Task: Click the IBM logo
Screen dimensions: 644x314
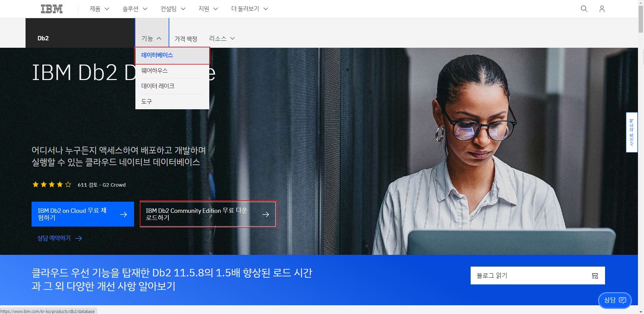Action: point(52,9)
